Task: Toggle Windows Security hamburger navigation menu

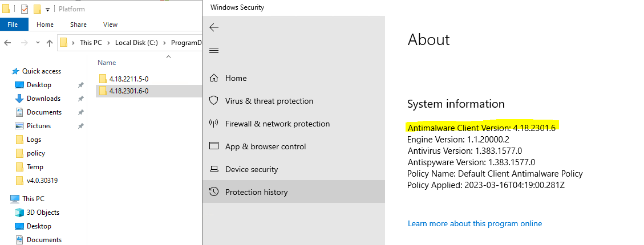Action: coord(214,51)
